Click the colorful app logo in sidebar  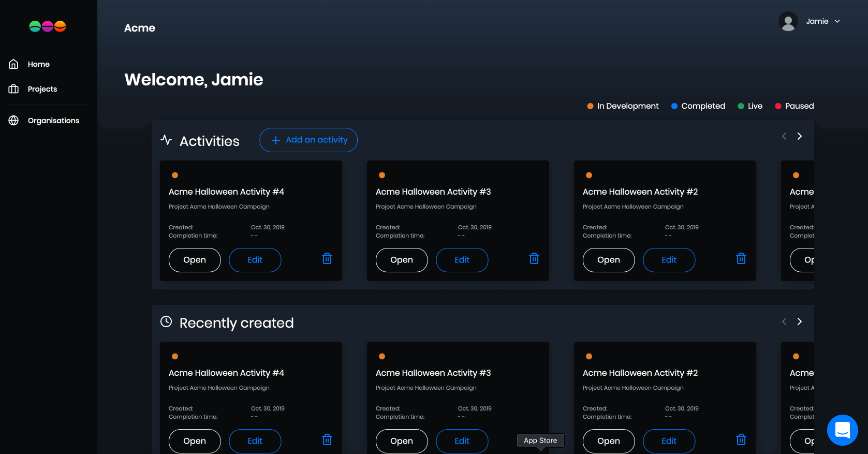48,26
